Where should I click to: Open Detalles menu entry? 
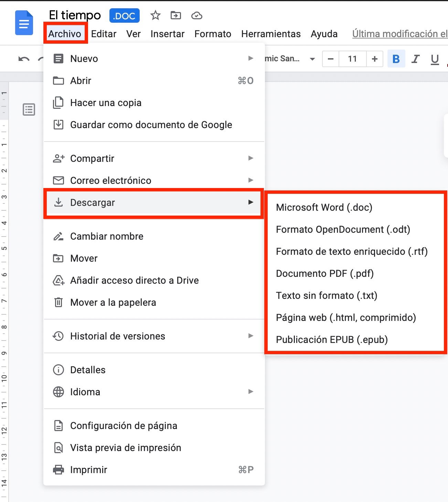click(x=154, y=370)
